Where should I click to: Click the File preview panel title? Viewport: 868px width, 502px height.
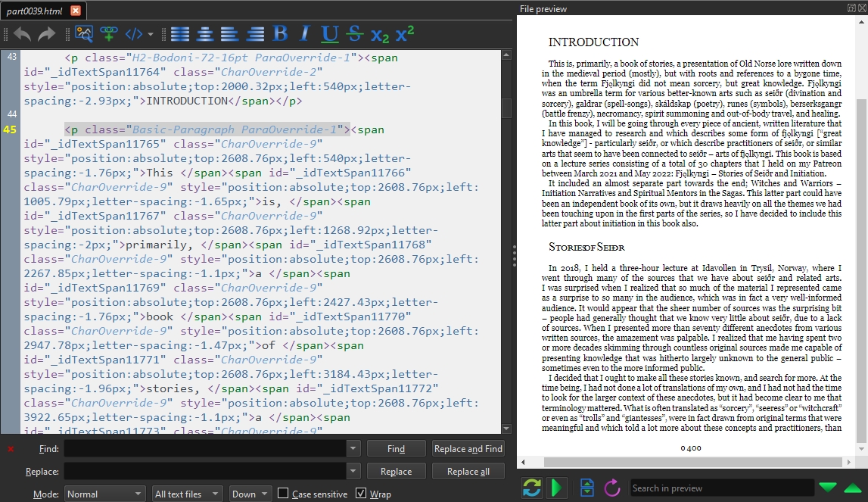click(543, 9)
